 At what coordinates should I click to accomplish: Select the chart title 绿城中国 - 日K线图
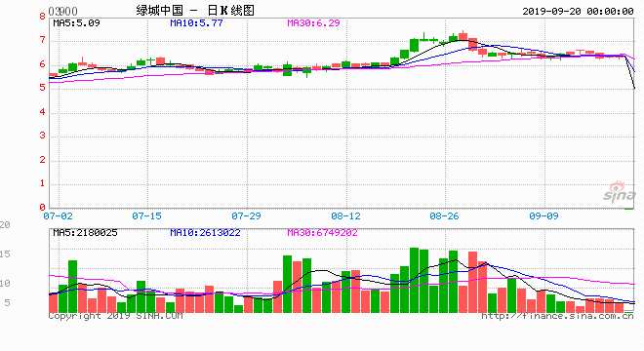(x=195, y=11)
